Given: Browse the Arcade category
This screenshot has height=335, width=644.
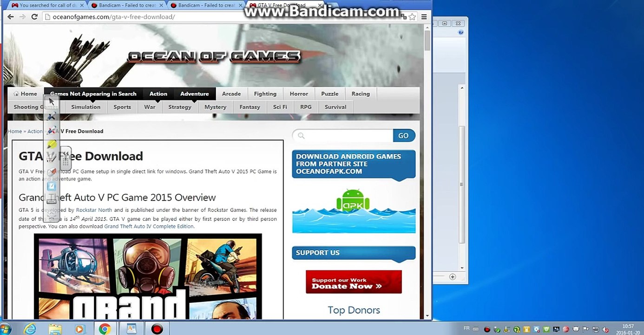Looking at the screenshot, I should (x=231, y=94).
